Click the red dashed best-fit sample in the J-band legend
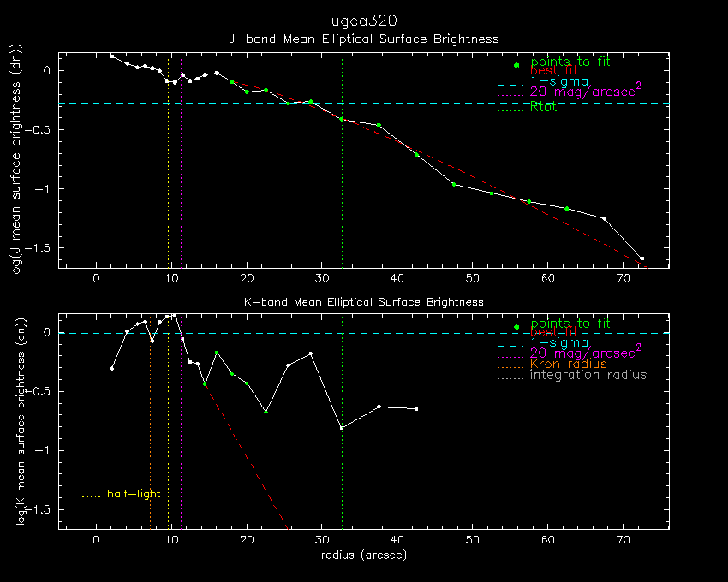The width and height of the screenshot is (728, 582). 510,75
